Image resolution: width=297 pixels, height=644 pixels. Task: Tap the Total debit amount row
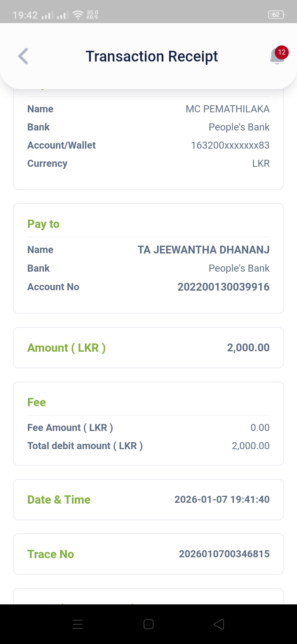[148, 446]
